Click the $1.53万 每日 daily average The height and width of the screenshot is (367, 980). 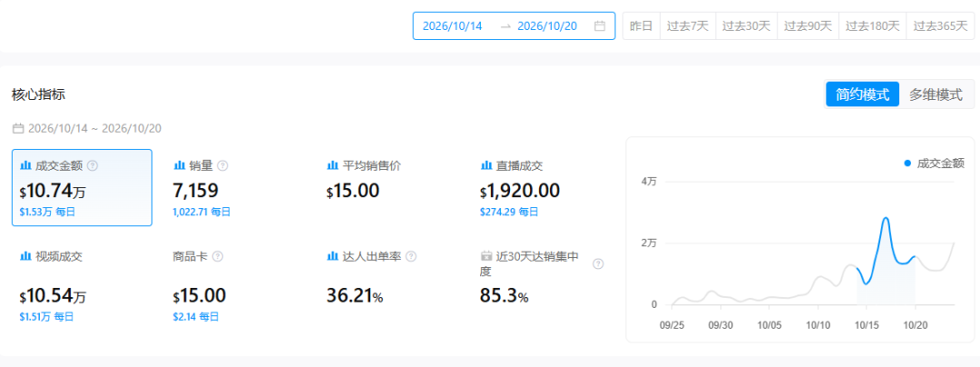(47, 212)
